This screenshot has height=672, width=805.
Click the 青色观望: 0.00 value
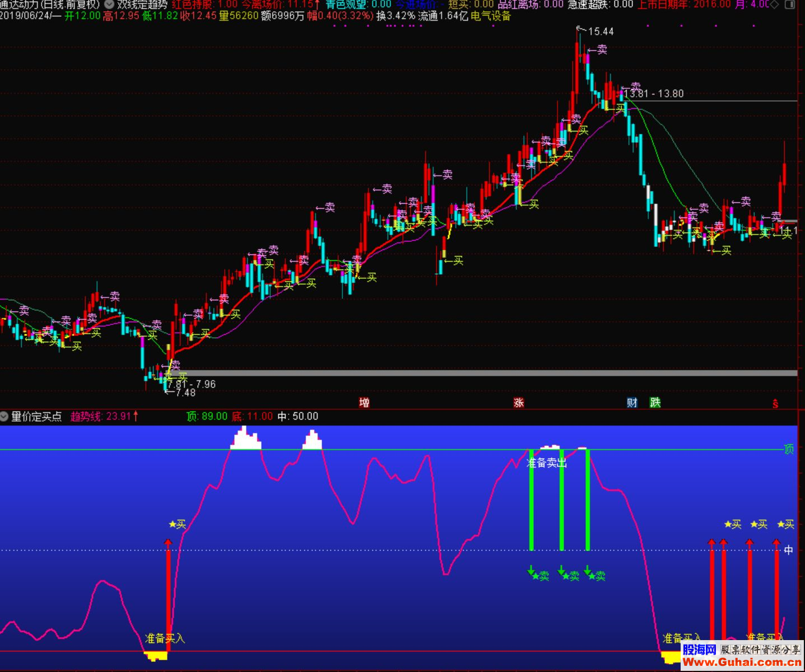click(359, 4)
